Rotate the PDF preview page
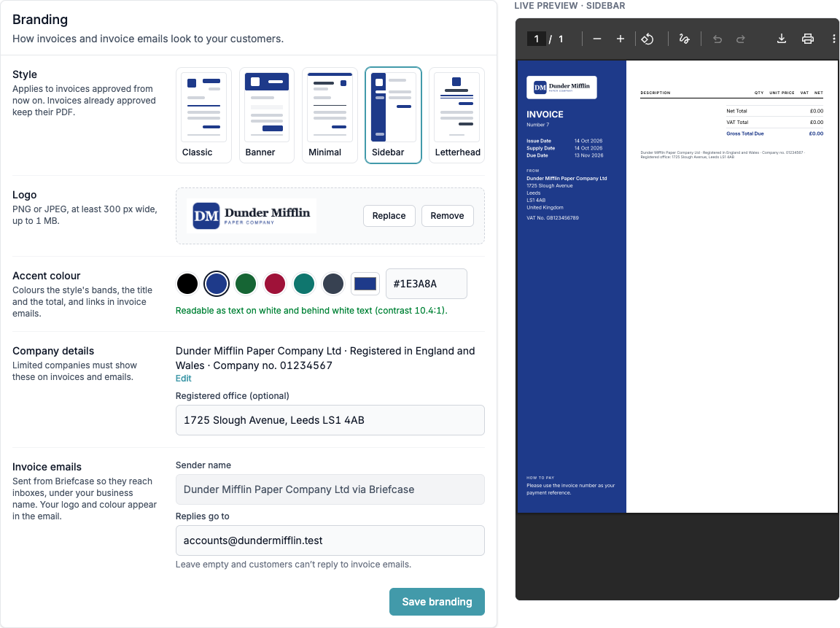This screenshot has width=840, height=628. (647, 39)
